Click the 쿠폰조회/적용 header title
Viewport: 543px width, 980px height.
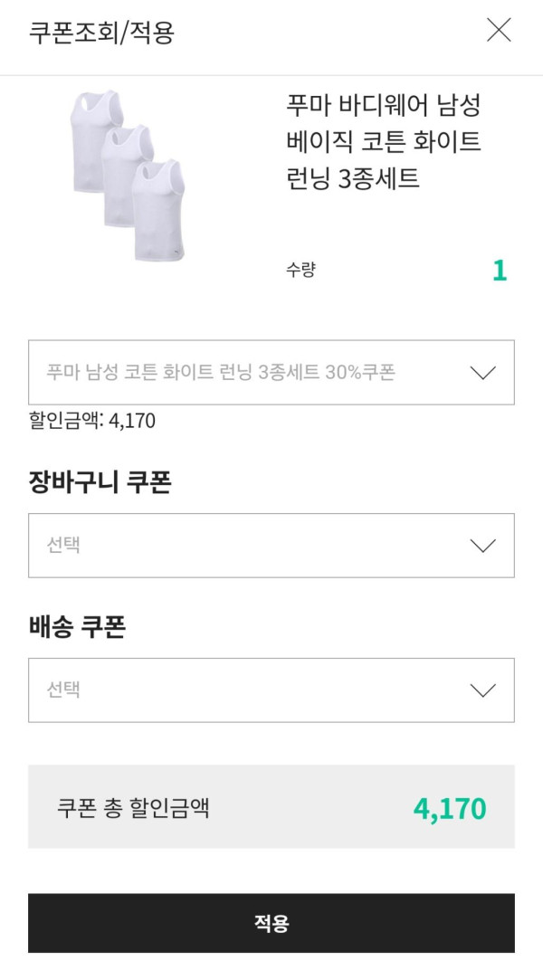pyautogui.click(x=101, y=33)
